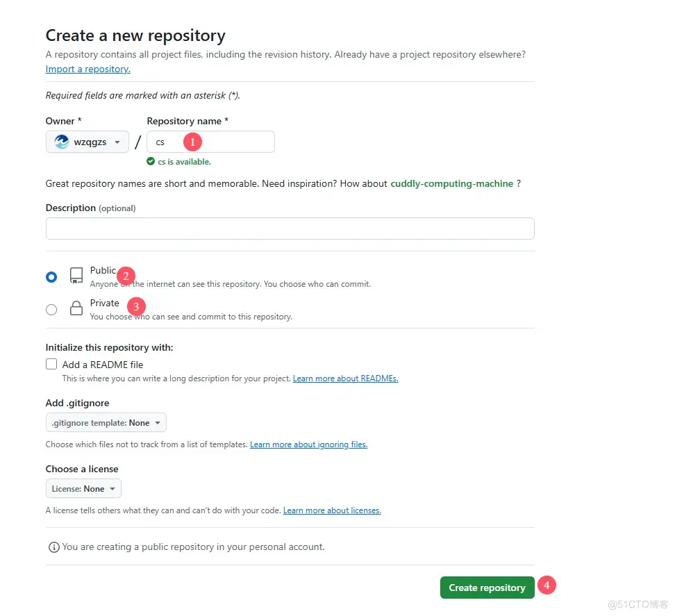Click the info icon near public repository notice
Screen dimensions: 675x616
(x=53, y=547)
